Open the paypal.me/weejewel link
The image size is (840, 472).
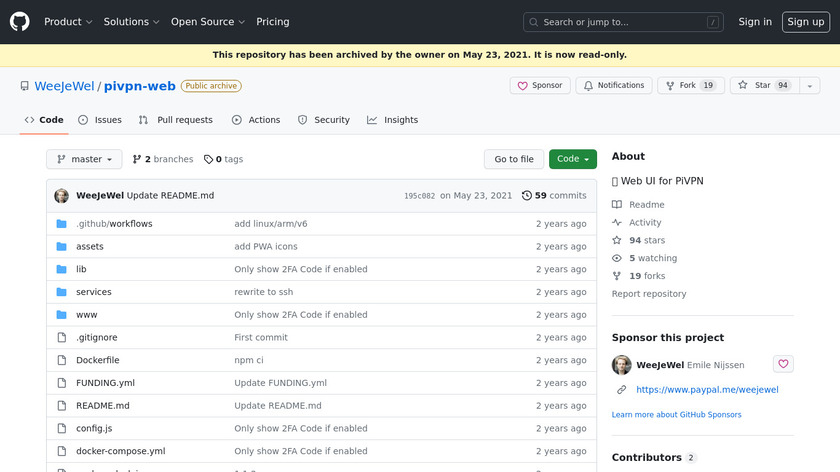[x=707, y=390]
